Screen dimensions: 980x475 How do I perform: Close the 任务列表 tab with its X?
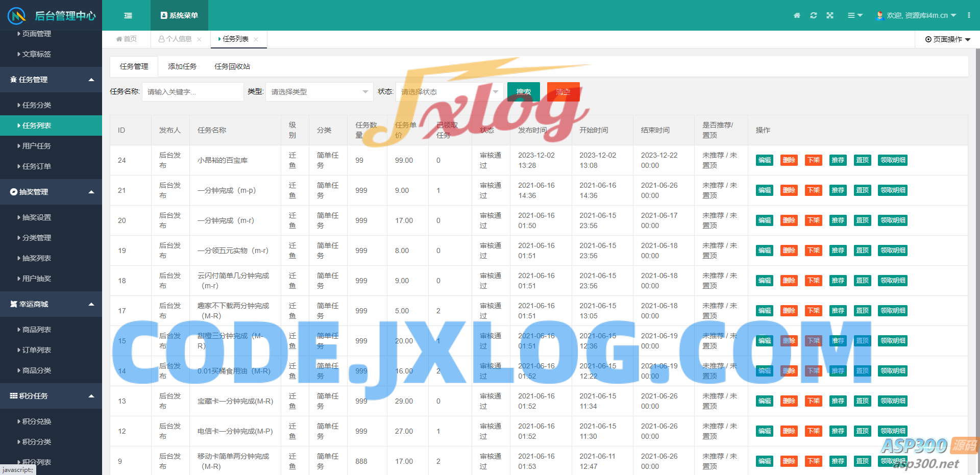pyautogui.click(x=256, y=39)
